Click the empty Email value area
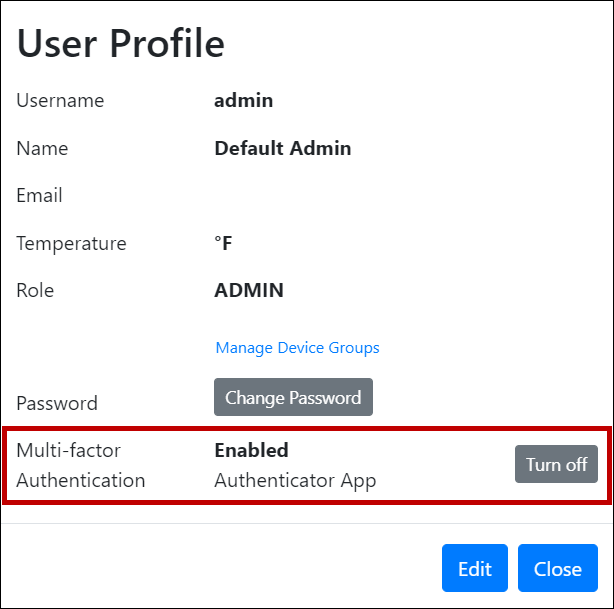 click(x=300, y=196)
